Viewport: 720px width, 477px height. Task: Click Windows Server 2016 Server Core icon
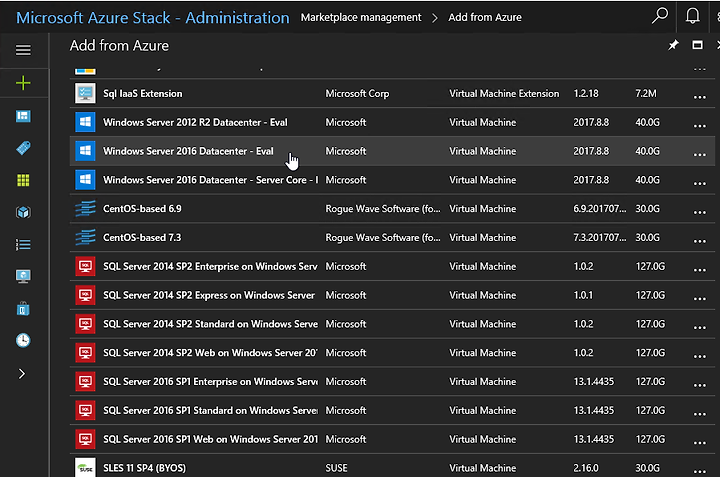coord(85,180)
